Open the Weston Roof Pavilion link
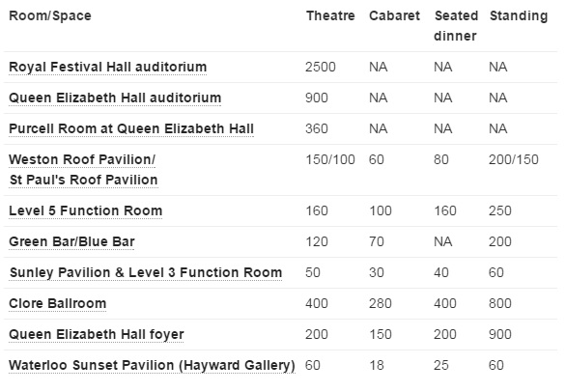Image resolution: width=566 pixels, height=392 pixels. coord(82,159)
